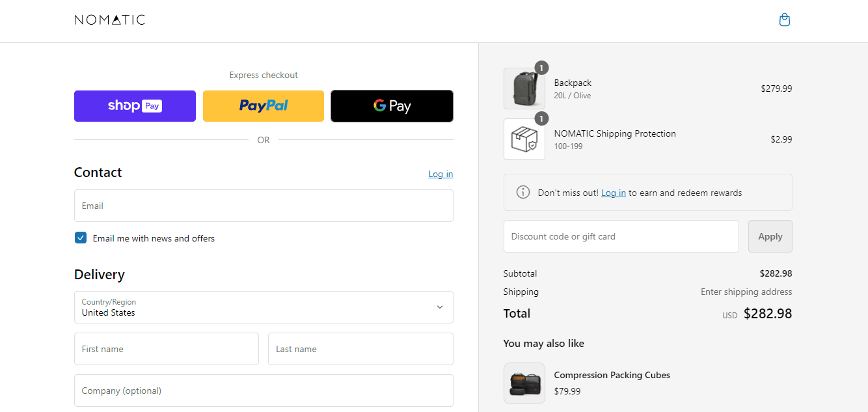The image size is (868, 412).
Task: Focus the First name field
Action: click(x=167, y=349)
